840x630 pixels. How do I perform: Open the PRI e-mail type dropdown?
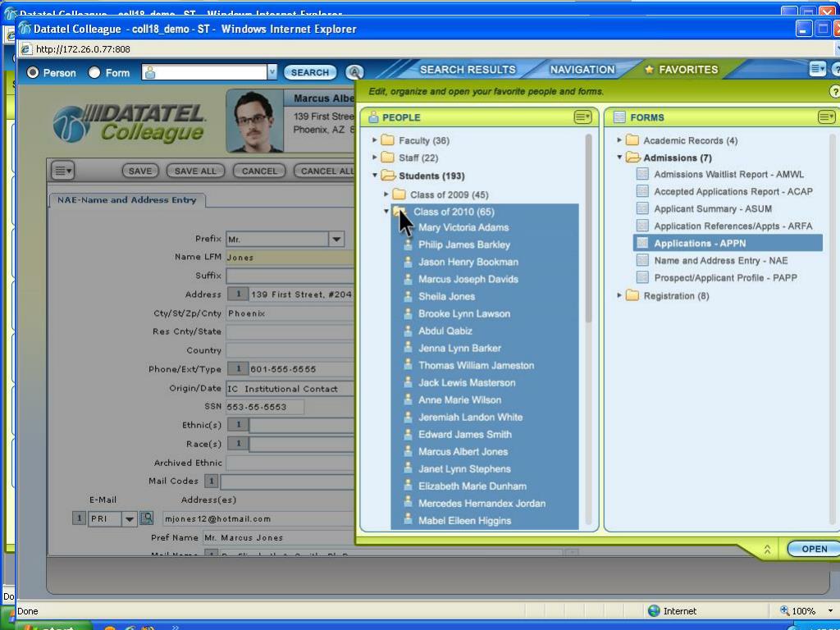[x=129, y=518]
